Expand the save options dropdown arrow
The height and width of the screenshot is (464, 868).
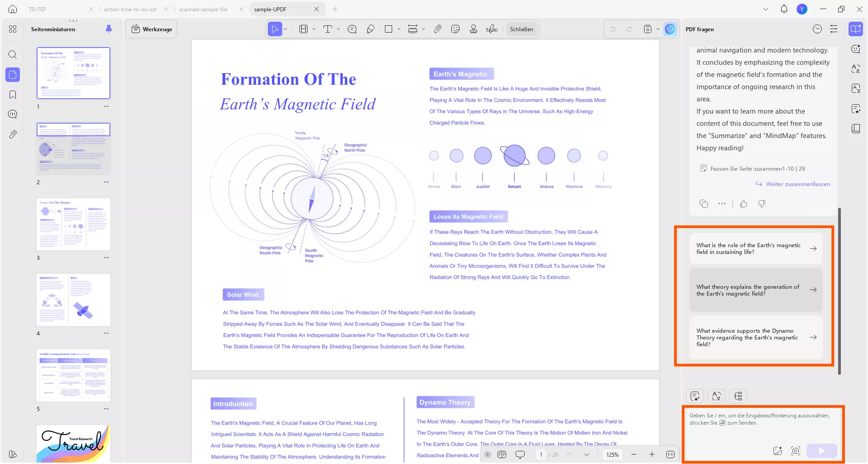pos(658,29)
